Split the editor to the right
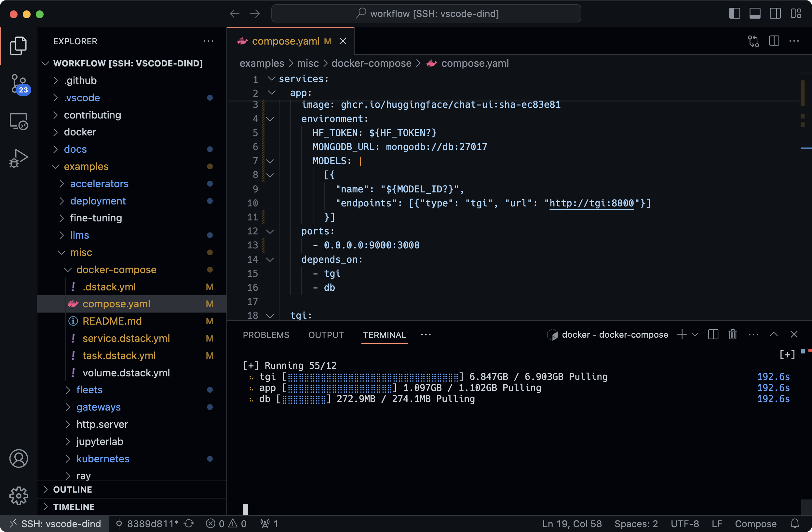 tap(774, 41)
